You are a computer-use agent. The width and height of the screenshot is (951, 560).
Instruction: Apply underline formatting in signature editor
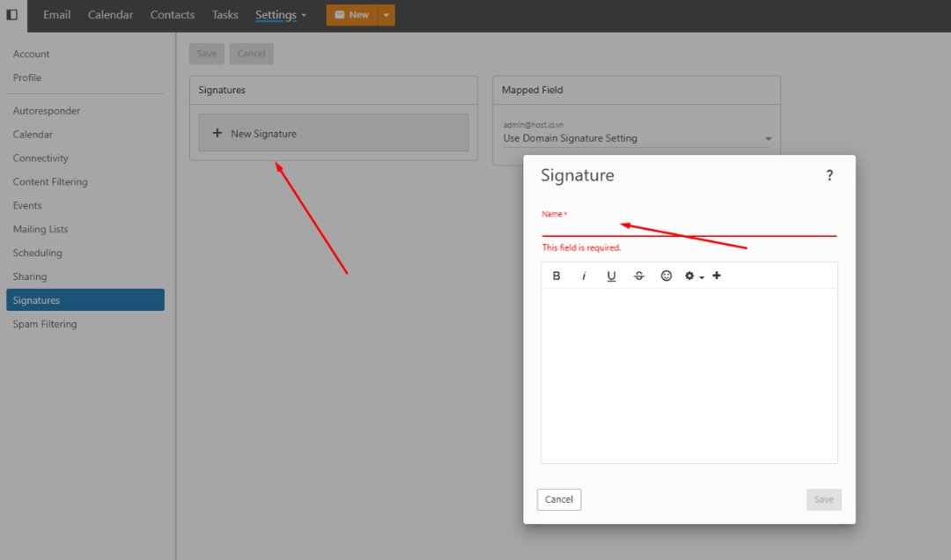(x=611, y=276)
